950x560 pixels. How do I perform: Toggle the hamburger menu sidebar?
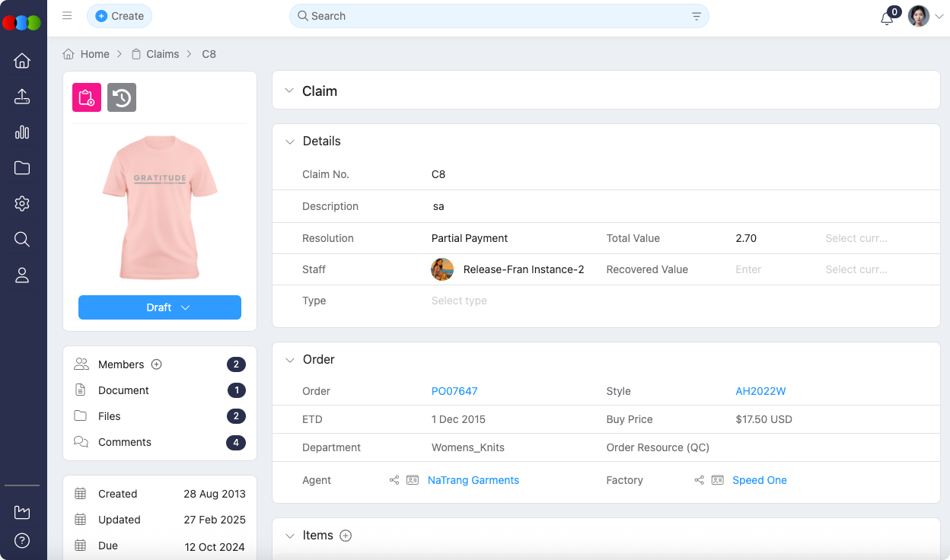pyautogui.click(x=67, y=16)
